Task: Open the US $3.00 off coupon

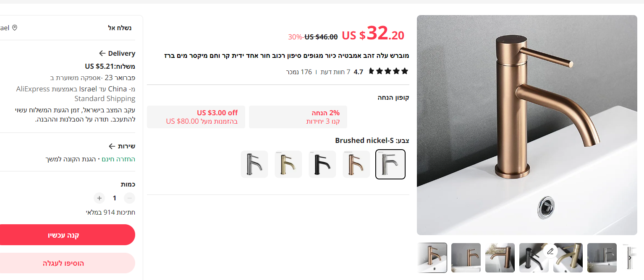Action: (x=196, y=117)
